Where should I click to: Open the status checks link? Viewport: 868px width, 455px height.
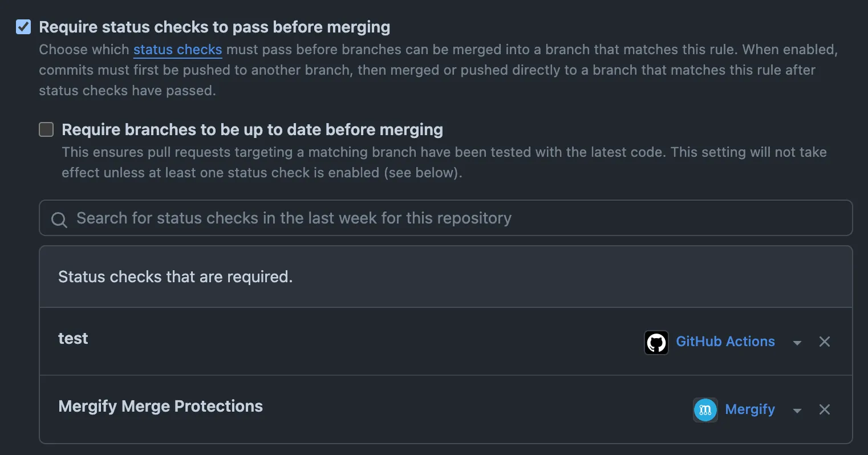(x=177, y=50)
